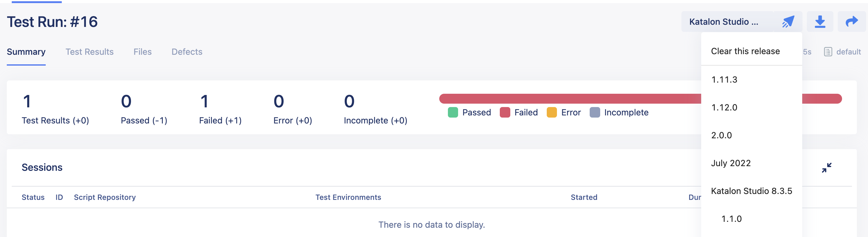Select the Summary tab
The image size is (868, 237).
26,52
